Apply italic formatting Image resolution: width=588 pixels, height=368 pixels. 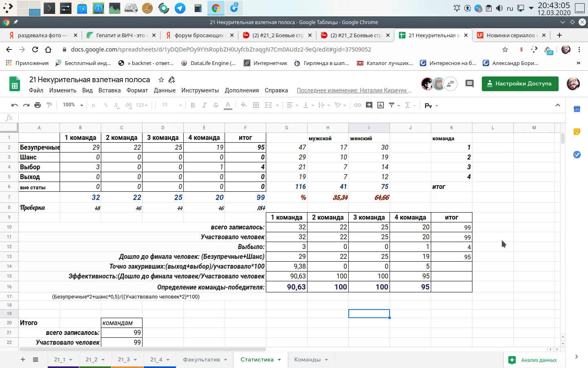tap(204, 105)
